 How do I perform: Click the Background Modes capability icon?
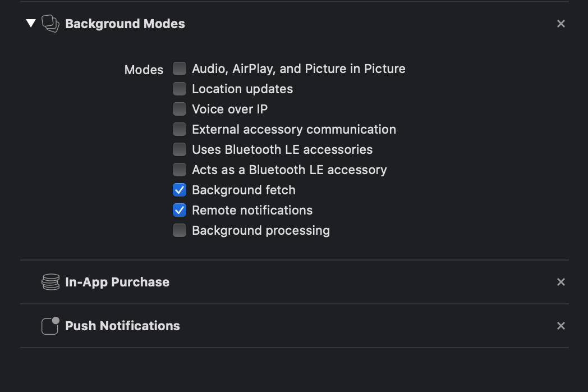[50, 24]
